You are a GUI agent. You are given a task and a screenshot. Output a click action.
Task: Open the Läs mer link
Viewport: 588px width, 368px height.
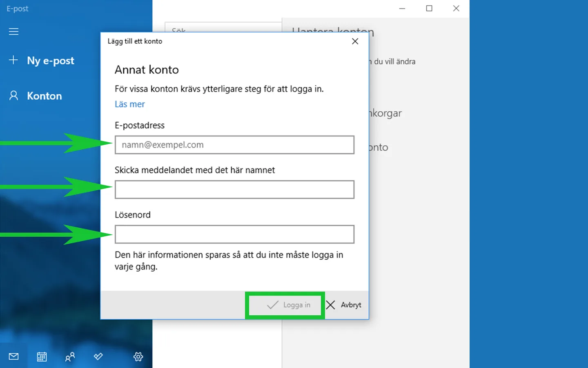[x=129, y=104]
